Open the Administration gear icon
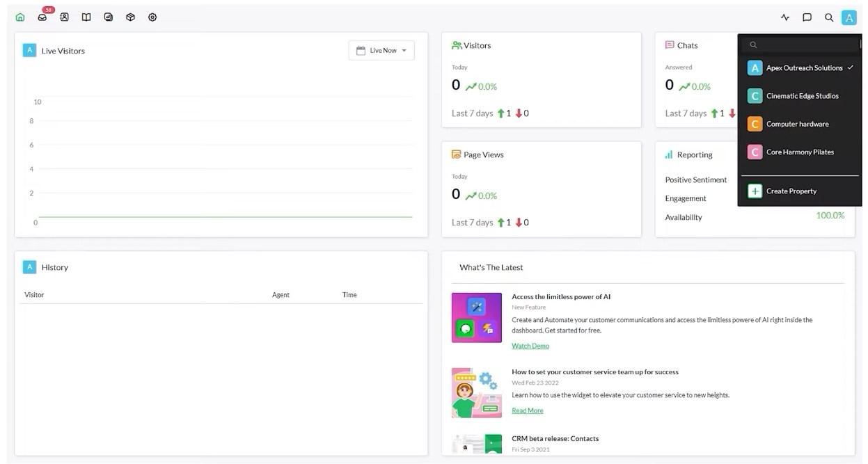Image resolution: width=868 pixels, height=464 pixels. click(152, 17)
